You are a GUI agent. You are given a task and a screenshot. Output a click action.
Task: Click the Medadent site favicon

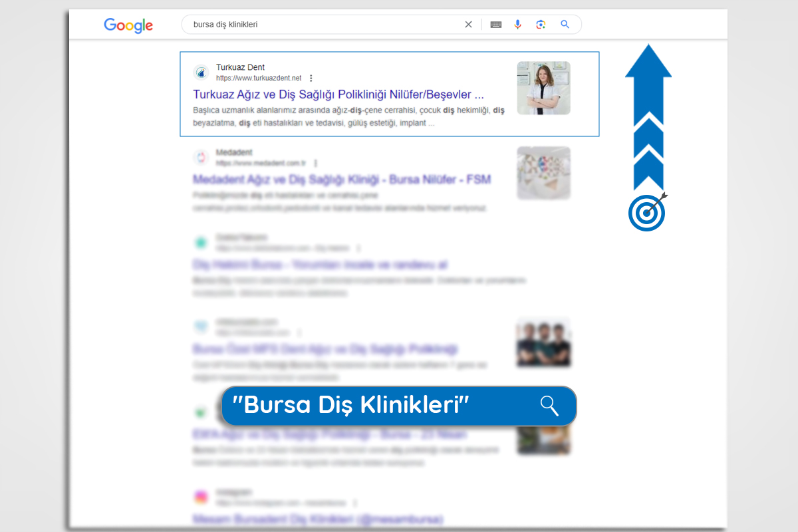point(201,158)
